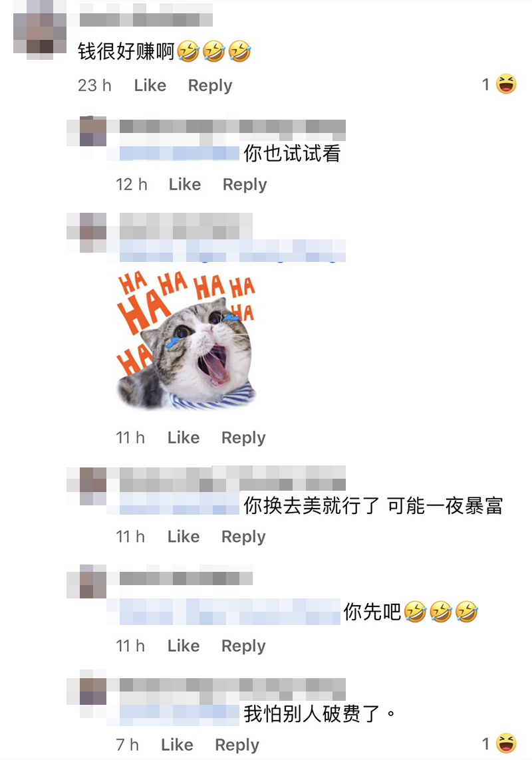This screenshot has width=532, height=760.
Task: Open the laughing cat HAHA sticker
Action: point(186,340)
